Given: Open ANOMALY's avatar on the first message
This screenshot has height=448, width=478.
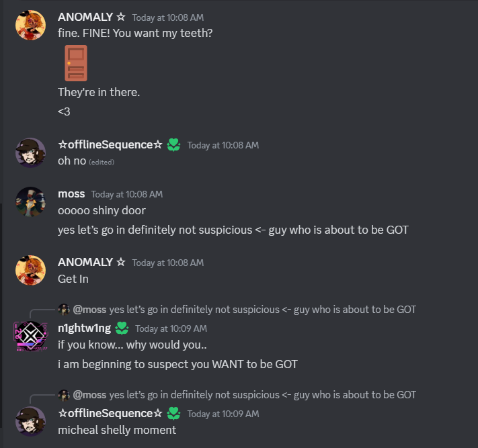Looking at the screenshot, I should click(x=30, y=25).
